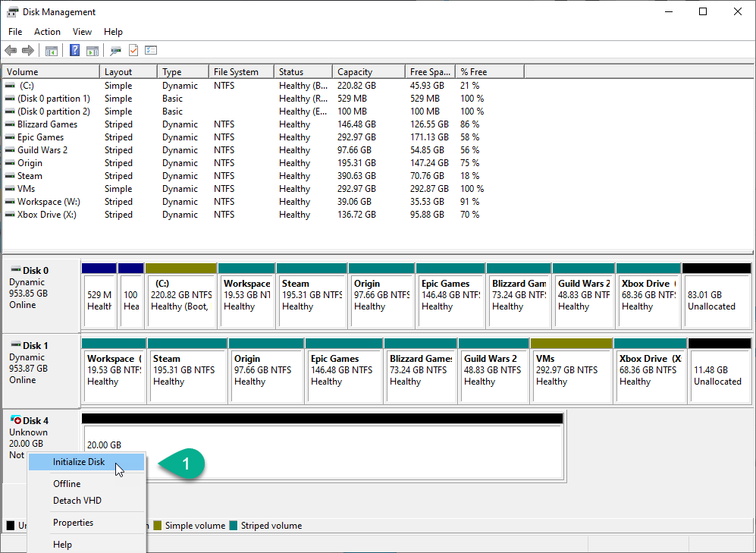Select Initialize Disk from the context menu
Screen dimensions: 756x553
tap(79, 462)
